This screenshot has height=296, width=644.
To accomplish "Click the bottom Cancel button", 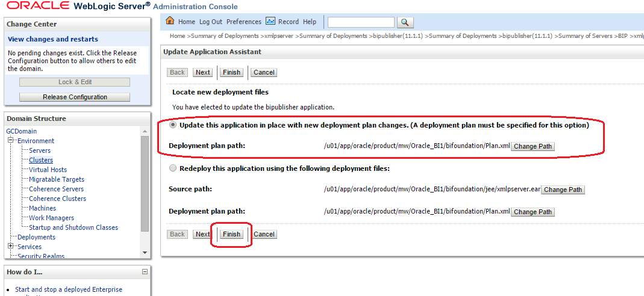I will coord(264,234).
